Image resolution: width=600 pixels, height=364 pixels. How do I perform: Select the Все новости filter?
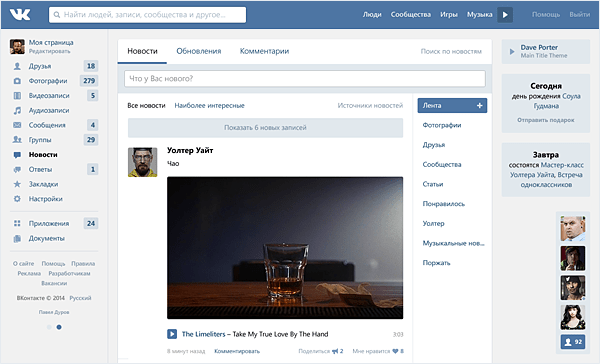pos(146,106)
